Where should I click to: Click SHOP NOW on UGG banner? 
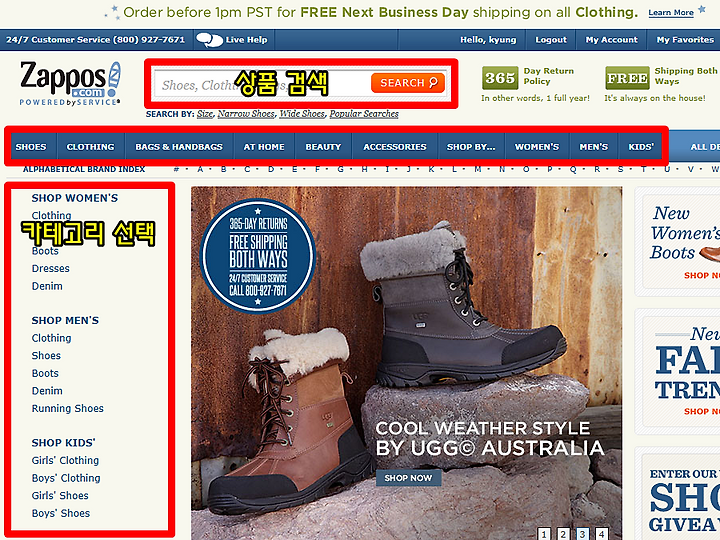[x=408, y=478]
